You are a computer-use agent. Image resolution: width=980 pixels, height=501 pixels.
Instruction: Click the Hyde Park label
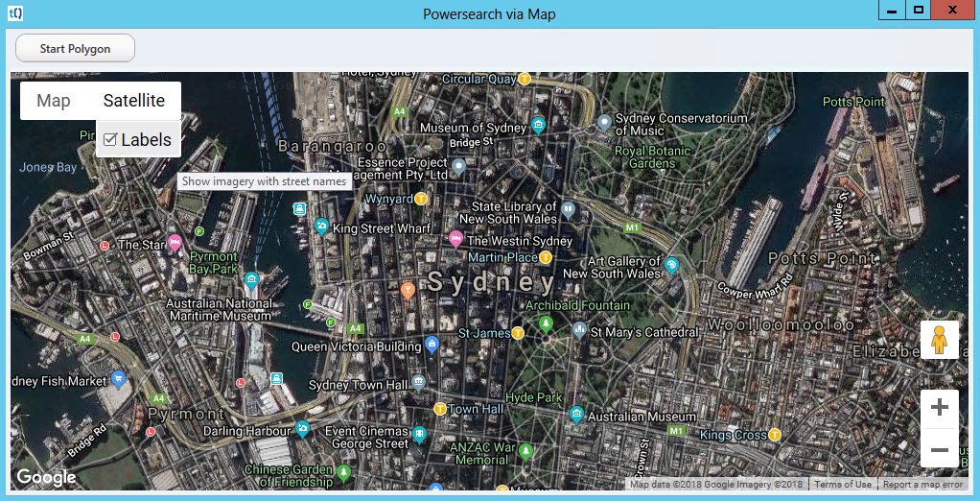tap(534, 397)
